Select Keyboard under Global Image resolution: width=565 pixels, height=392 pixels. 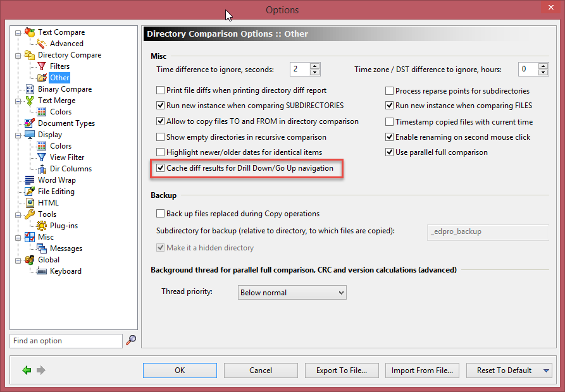click(66, 271)
